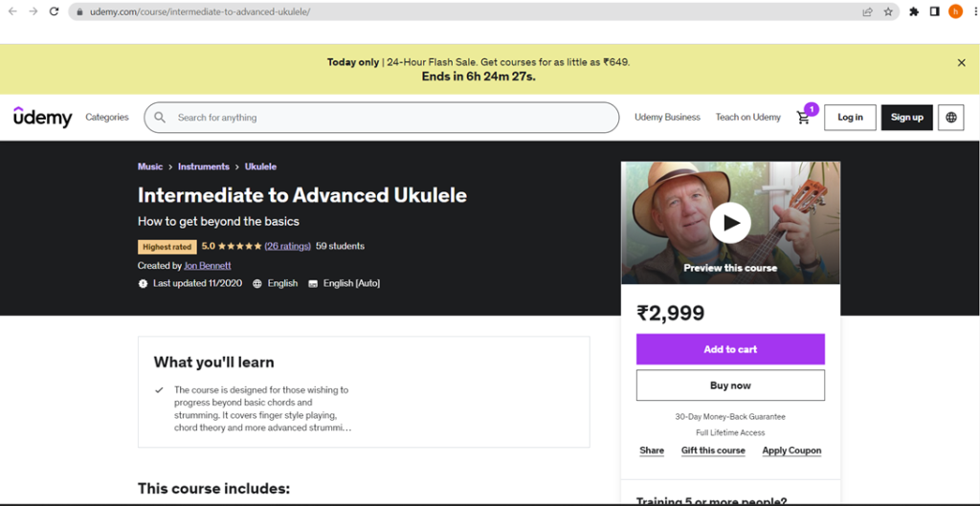
Task: Click the search magnifier icon
Action: [160, 118]
